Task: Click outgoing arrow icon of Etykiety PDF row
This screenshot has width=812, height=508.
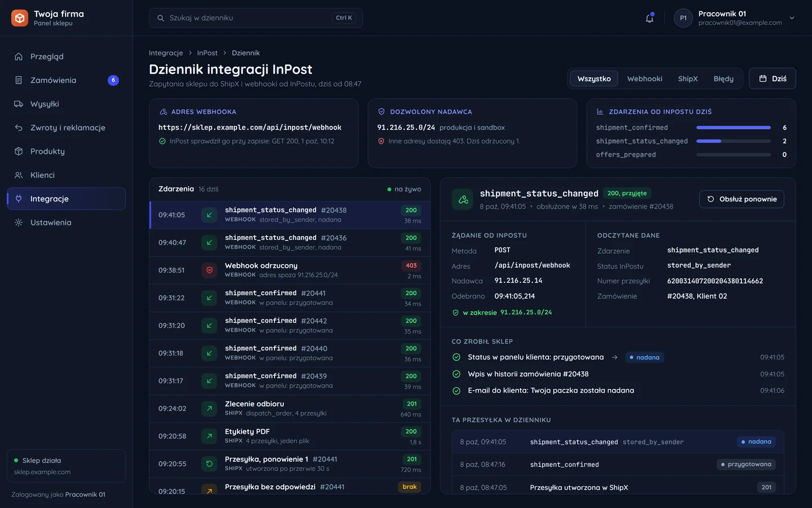Action: click(209, 436)
